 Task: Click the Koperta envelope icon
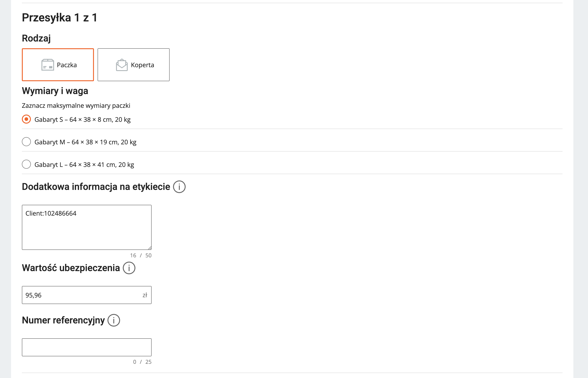122,65
